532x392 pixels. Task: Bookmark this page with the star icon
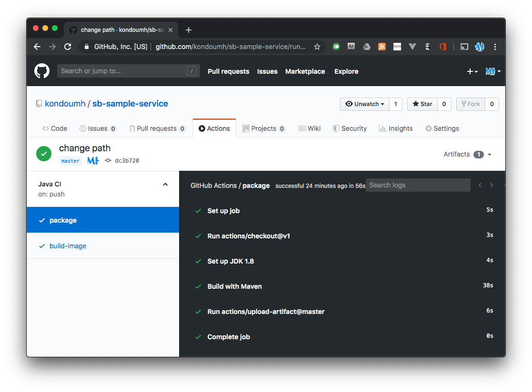click(x=317, y=47)
